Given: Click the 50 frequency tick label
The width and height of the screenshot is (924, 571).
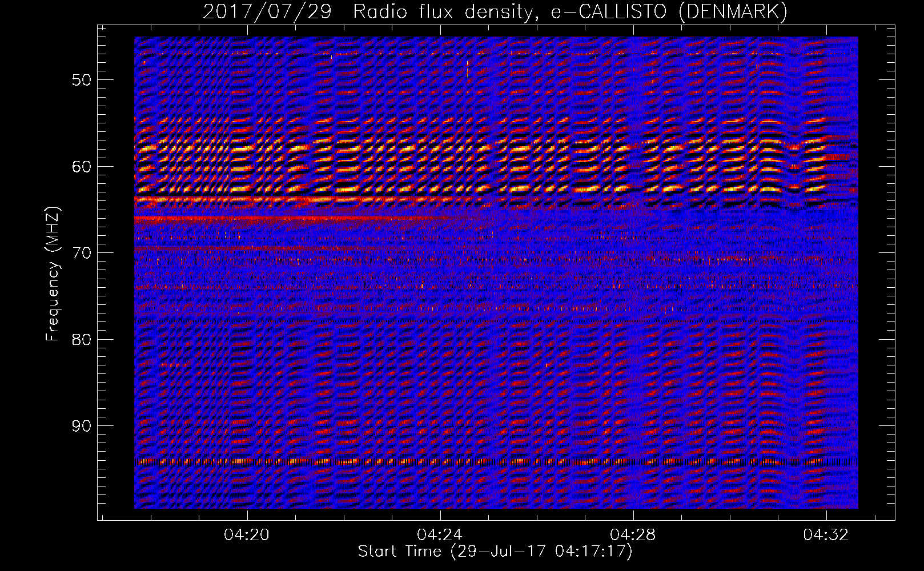Looking at the screenshot, I should 81,80.
